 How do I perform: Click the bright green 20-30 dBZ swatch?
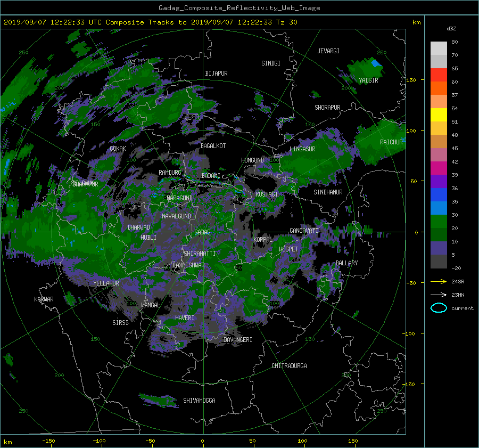[x=439, y=222]
